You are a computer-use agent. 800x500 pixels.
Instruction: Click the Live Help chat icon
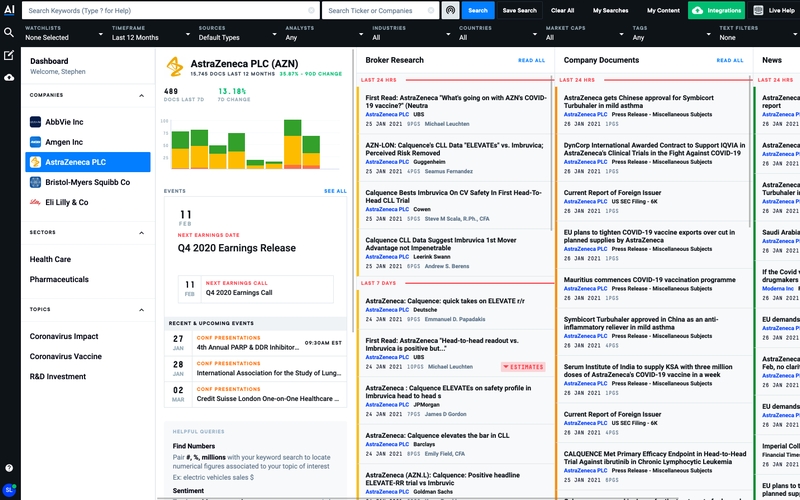[759, 10]
